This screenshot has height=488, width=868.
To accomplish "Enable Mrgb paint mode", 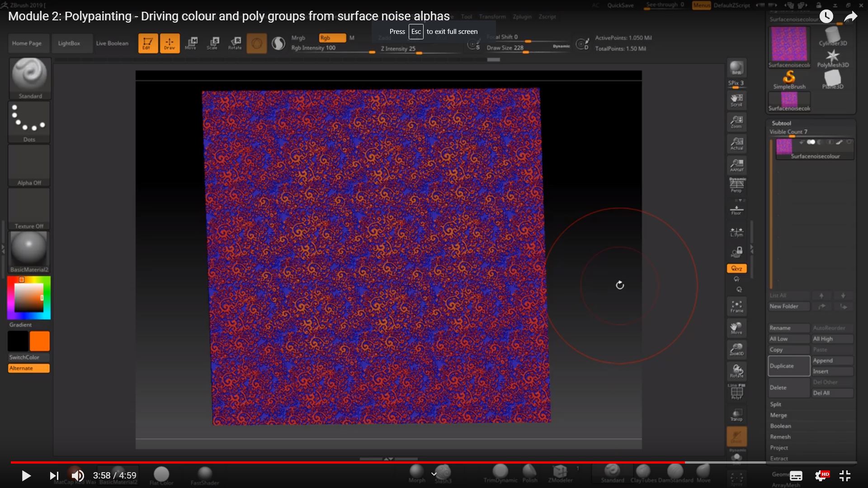I will 298,38.
